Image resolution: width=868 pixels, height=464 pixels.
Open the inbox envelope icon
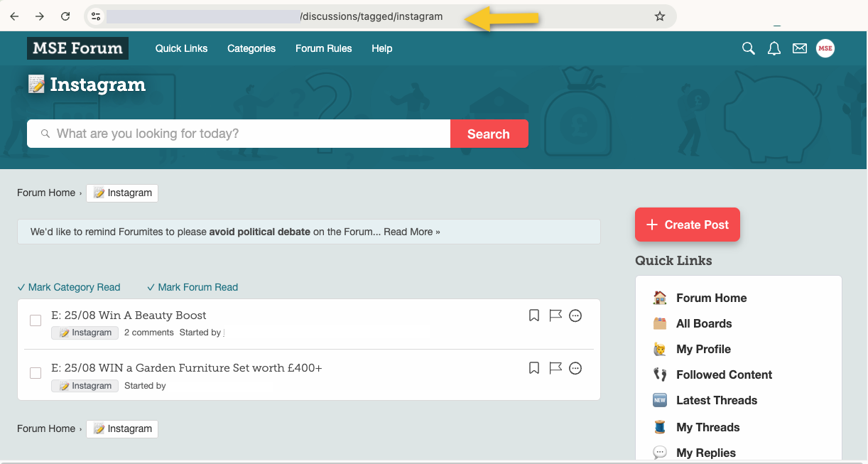(x=800, y=48)
